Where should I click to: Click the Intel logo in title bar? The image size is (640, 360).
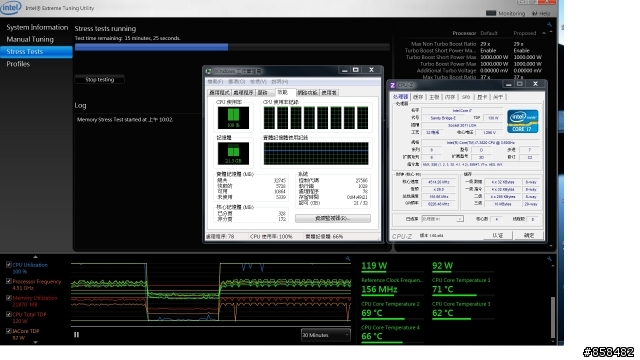point(11,7)
